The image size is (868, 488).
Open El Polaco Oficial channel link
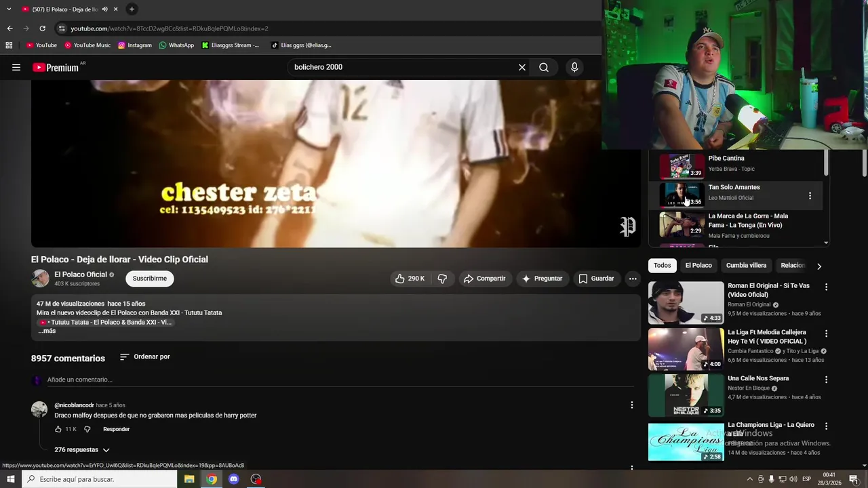point(81,274)
